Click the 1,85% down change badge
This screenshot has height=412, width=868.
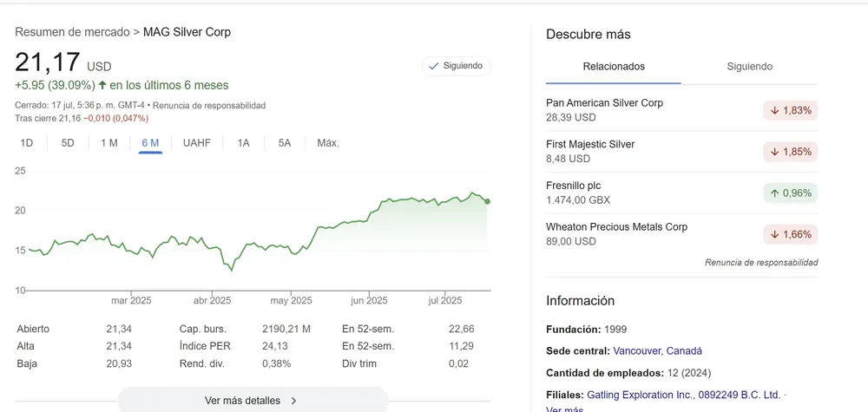point(791,152)
